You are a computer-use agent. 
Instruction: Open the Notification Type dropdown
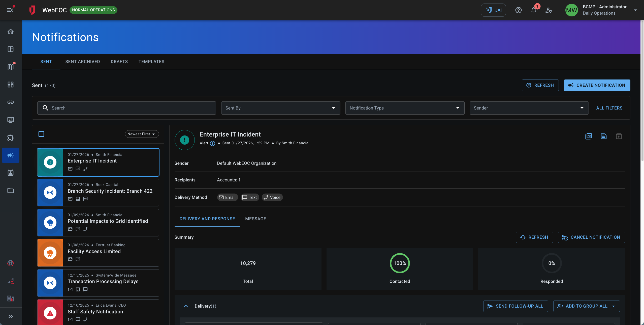tap(405, 108)
